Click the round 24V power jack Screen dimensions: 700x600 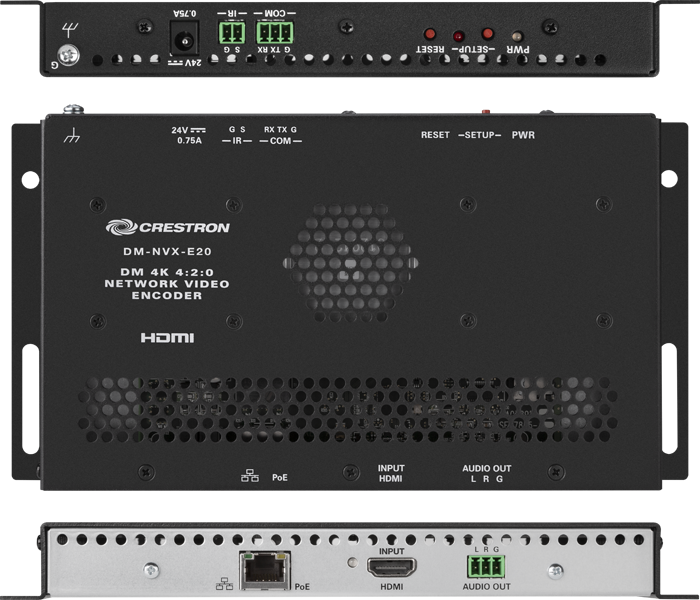click(185, 41)
